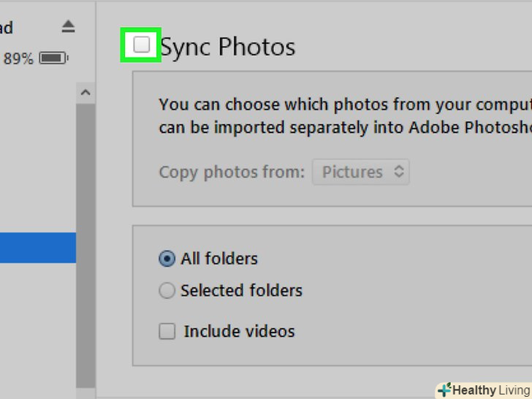Select the highlighted blue sidebar item

point(37,248)
